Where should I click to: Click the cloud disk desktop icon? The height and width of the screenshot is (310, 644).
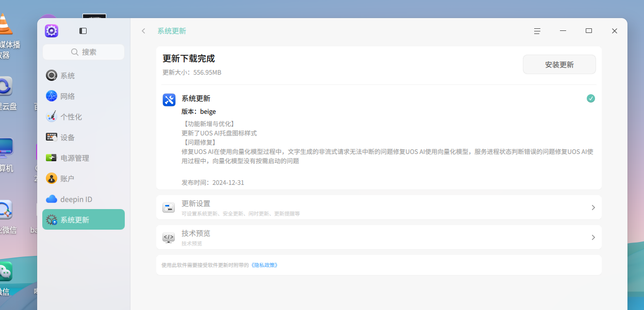(x=5, y=86)
